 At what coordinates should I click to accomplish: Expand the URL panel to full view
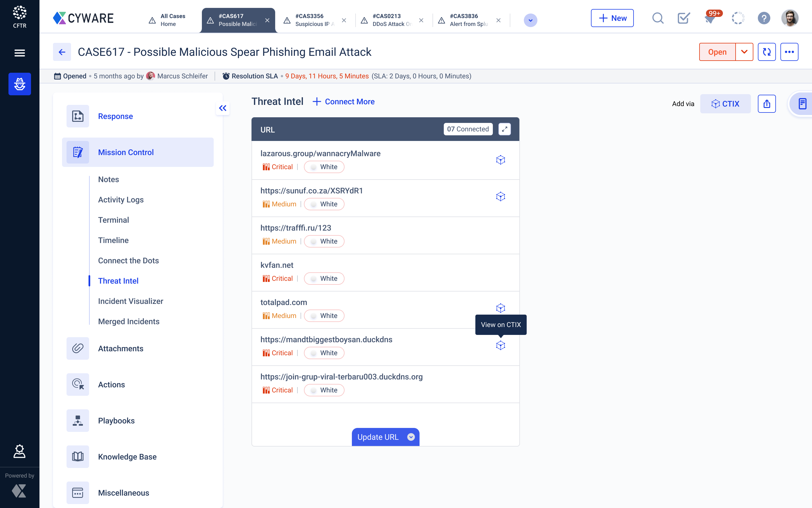[504, 129]
